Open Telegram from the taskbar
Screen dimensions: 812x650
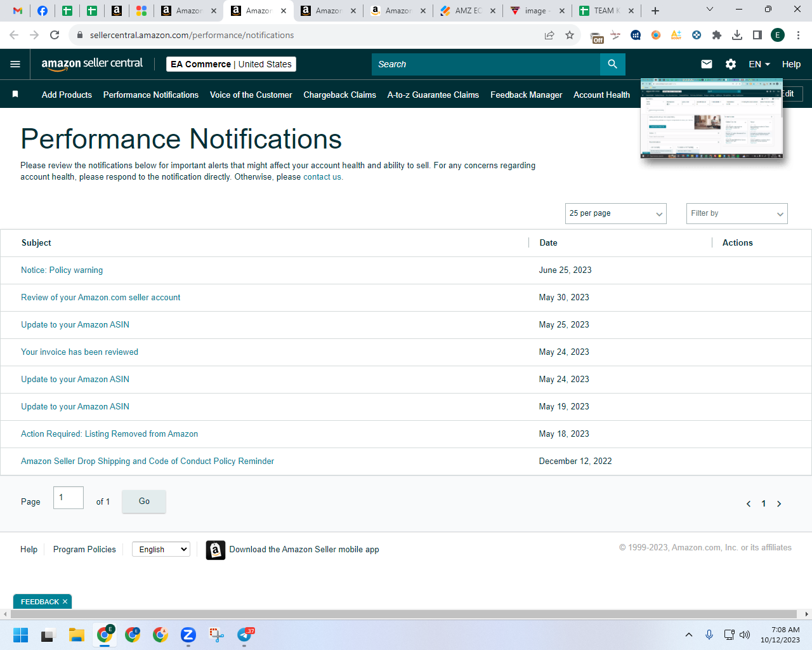coord(244,635)
